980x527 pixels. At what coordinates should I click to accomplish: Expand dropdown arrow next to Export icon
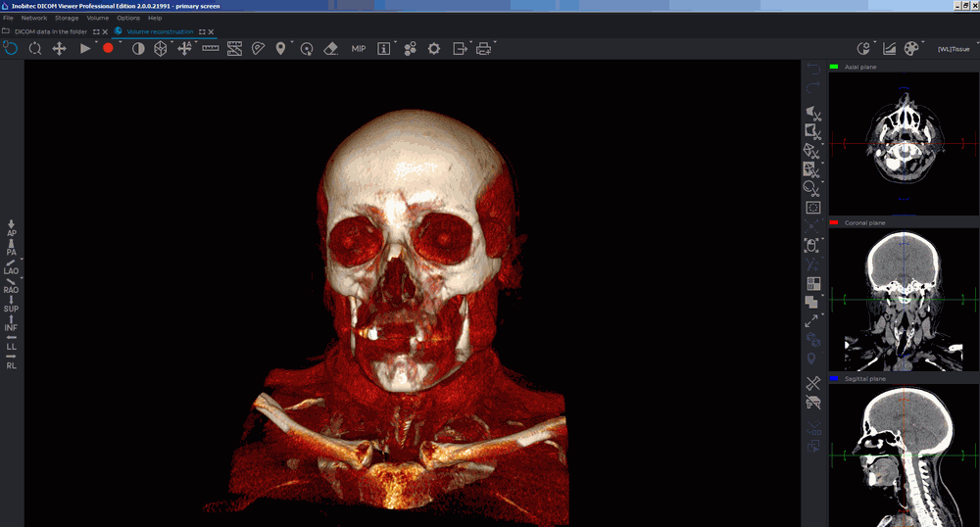pyautogui.click(x=472, y=43)
